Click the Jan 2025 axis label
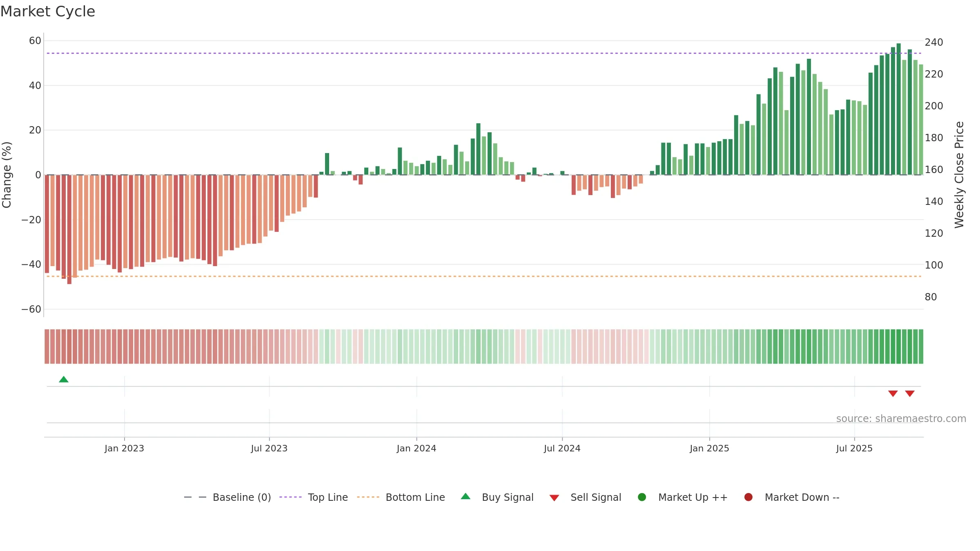The height and width of the screenshot is (551, 980). (x=709, y=449)
